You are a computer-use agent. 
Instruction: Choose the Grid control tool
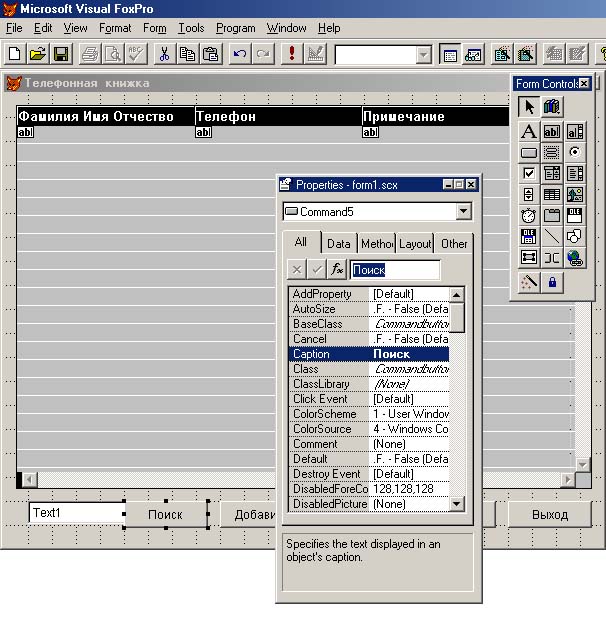click(552, 194)
